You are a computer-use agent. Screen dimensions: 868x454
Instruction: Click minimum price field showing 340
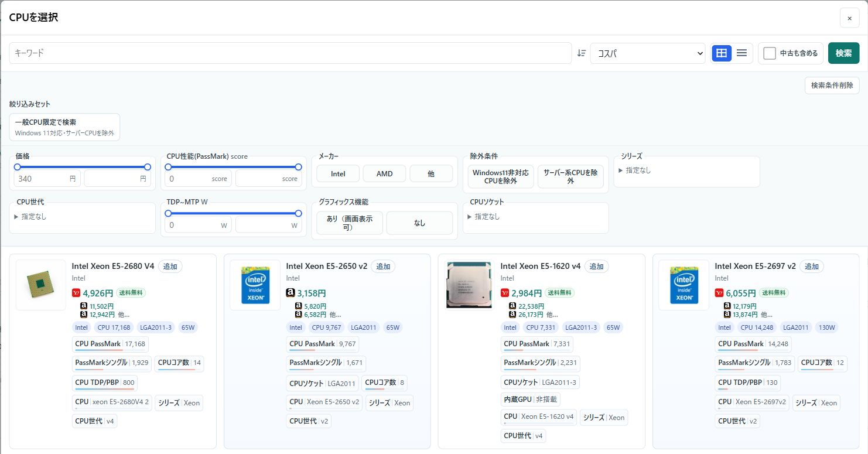(47, 179)
